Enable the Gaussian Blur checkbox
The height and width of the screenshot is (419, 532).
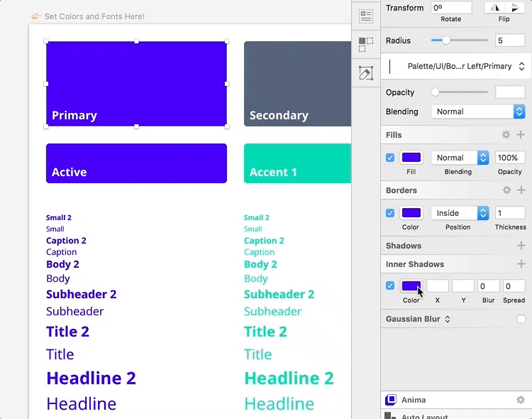tap(521, 319)
